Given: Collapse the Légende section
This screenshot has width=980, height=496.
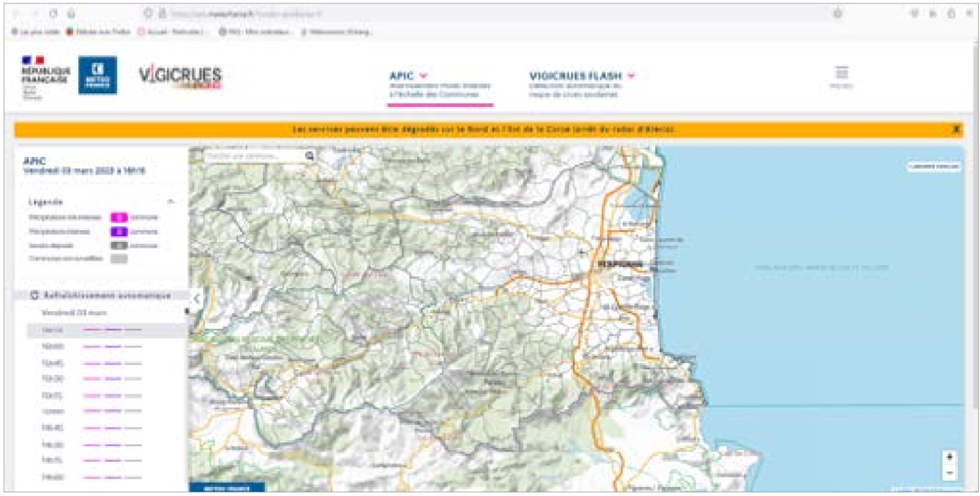Looking at the screenshot, I should point(170,200).
